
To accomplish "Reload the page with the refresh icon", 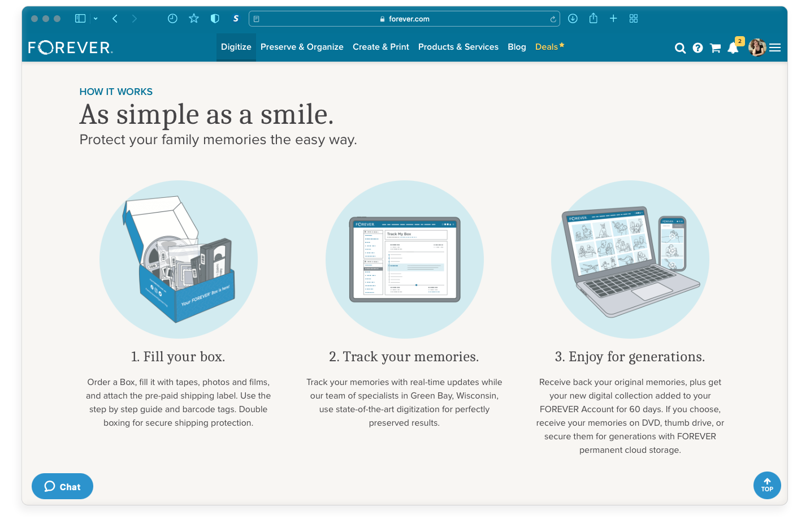I will click(553, 19).
